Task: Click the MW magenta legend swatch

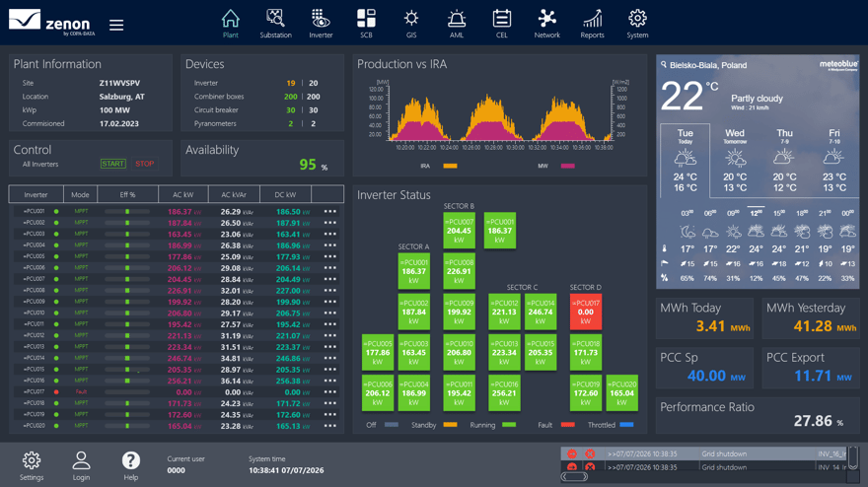Action: [567, 166]
